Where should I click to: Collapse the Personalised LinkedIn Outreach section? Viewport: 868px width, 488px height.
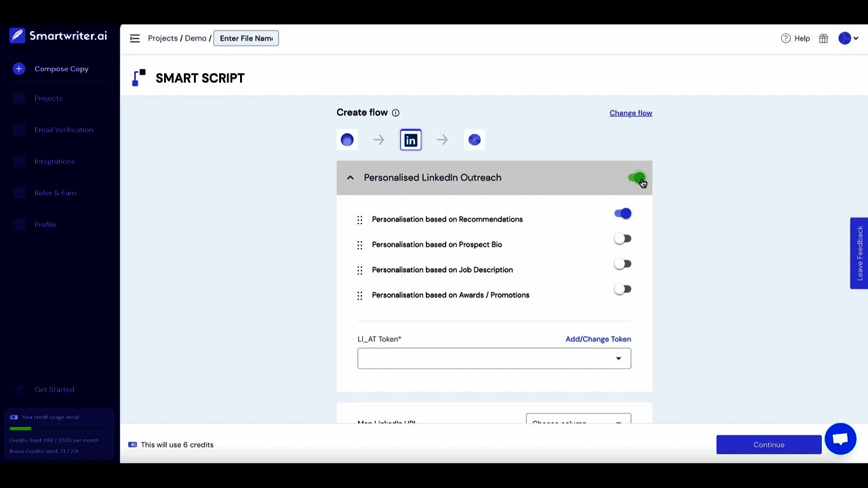(350, 178)
